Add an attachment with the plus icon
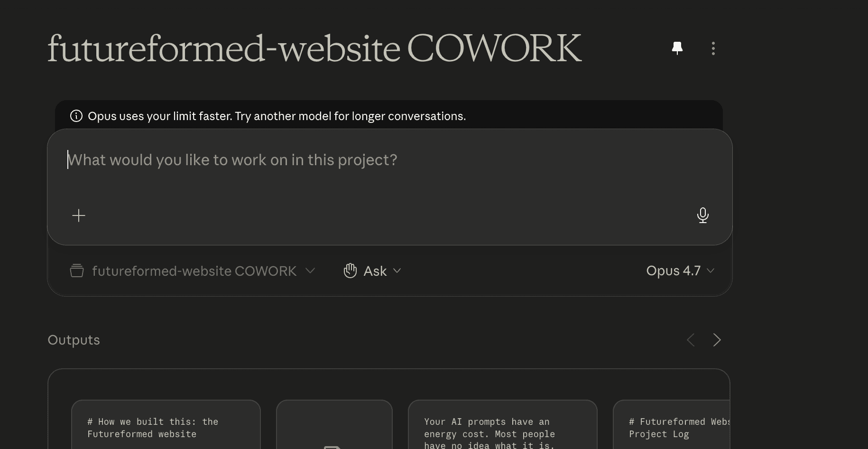The width and height of the screenshot is (868, 449). (x=79, y=215)
